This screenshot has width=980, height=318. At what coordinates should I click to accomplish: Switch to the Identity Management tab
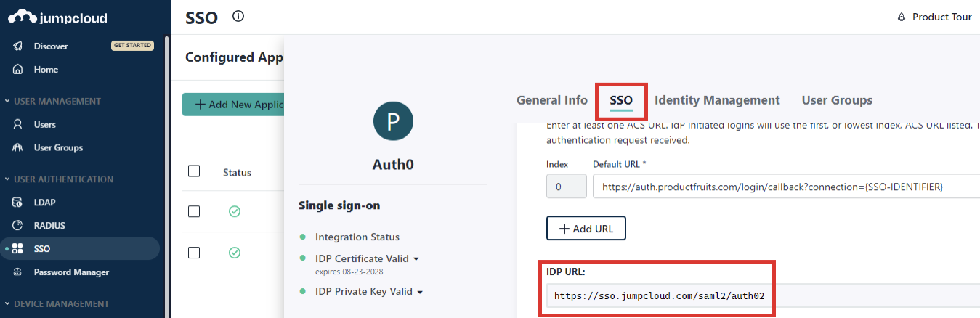point(717,100)
